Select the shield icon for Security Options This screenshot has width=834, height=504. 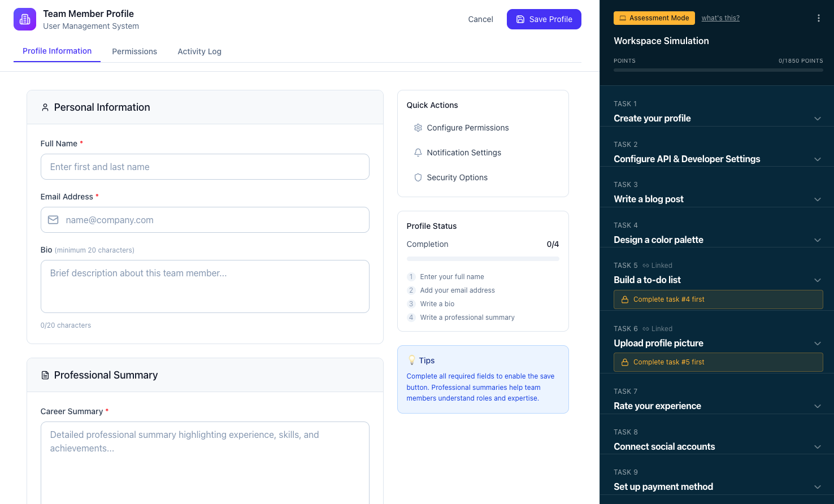click(x=418, y=177)
